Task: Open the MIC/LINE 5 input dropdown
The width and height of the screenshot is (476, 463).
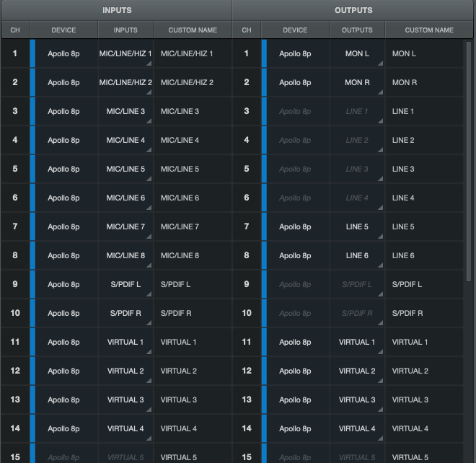Action: (x=125, y=169)
